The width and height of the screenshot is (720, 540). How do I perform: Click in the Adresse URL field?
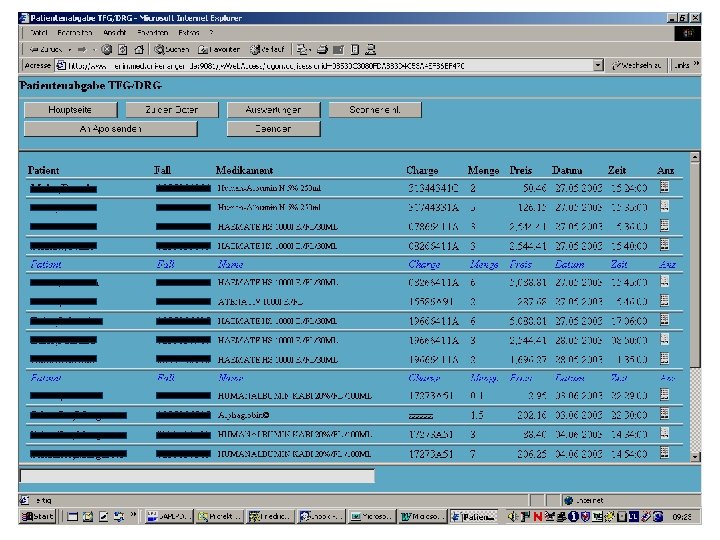(324, 66)
